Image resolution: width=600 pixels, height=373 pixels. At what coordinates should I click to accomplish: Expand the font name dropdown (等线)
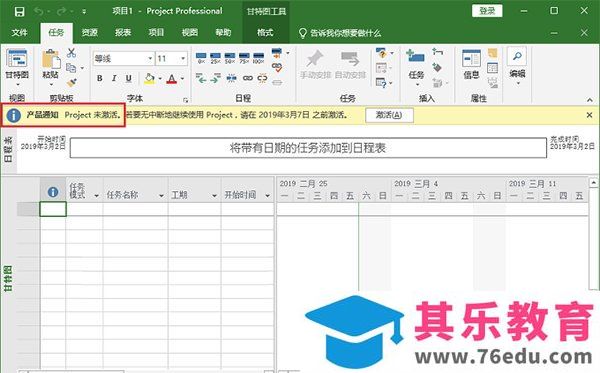(x=150, y=59)
